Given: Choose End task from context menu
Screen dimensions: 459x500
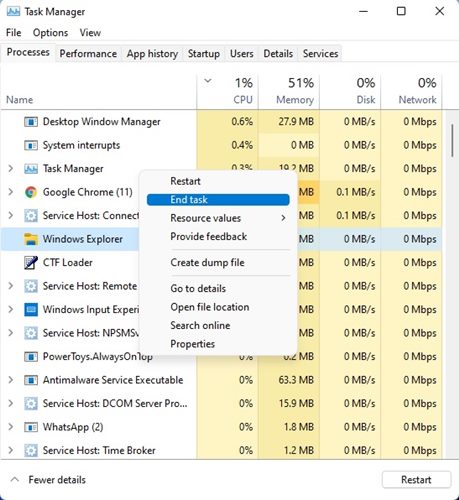Looking at the screenshot, I should [x=218, y=200].
